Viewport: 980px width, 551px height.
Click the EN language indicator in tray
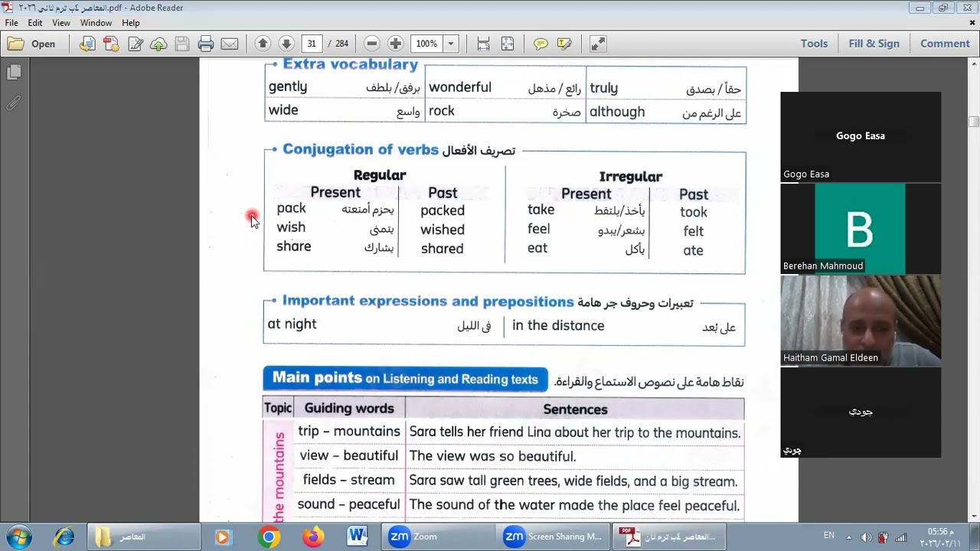[828, 536]
